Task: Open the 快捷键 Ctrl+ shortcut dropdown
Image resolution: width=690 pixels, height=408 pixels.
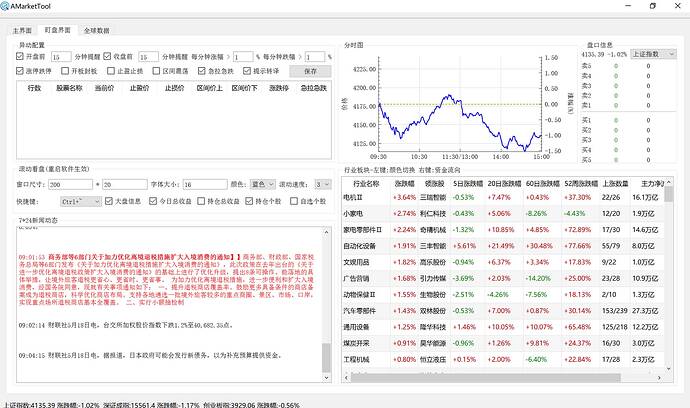Action: (x=81, y=201)
